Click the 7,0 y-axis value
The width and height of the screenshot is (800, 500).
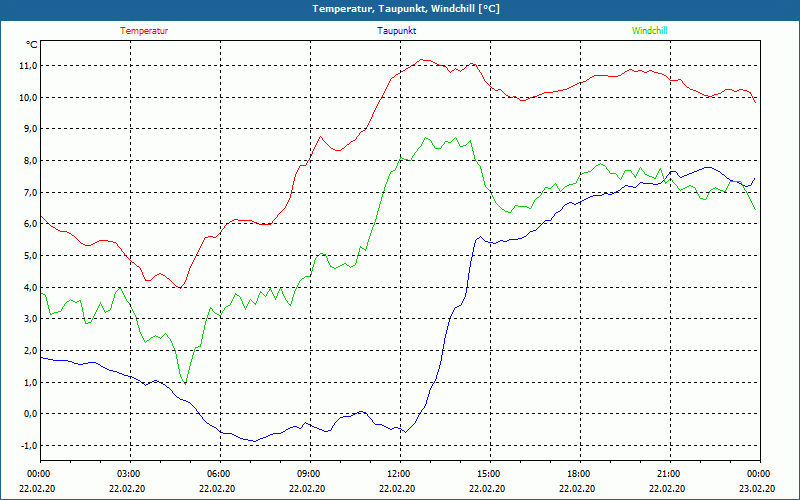point(30,192)
